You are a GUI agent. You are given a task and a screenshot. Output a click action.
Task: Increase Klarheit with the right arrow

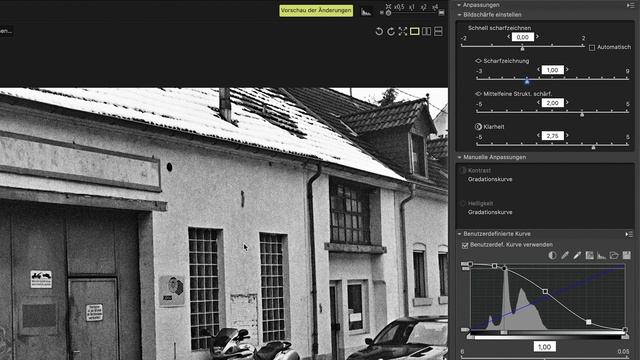[567, 136]
